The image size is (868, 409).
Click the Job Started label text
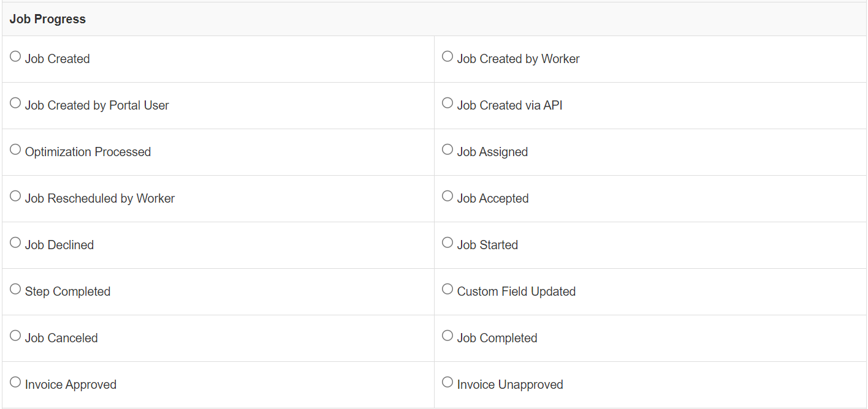pos(487,244)
